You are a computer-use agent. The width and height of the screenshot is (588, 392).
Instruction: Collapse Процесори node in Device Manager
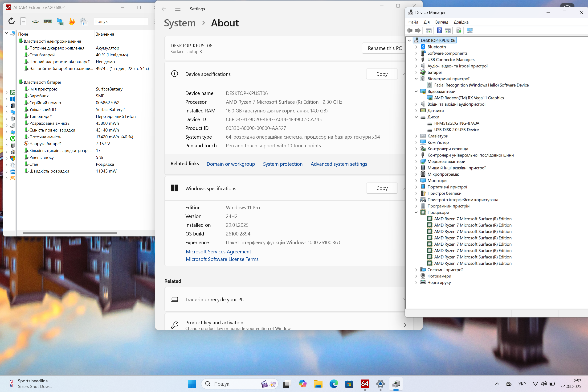(x=416, y=212)
